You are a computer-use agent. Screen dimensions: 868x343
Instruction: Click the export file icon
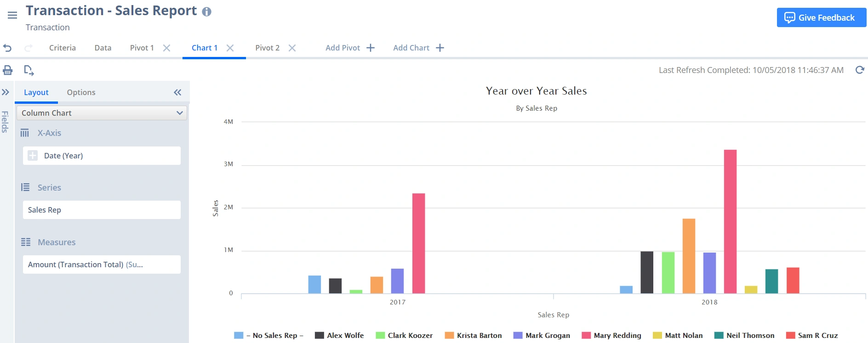(x=29, y=70)
